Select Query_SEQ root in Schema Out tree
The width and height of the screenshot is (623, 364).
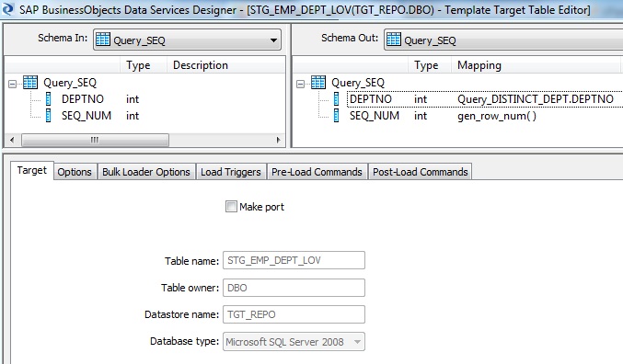point(358,83)
